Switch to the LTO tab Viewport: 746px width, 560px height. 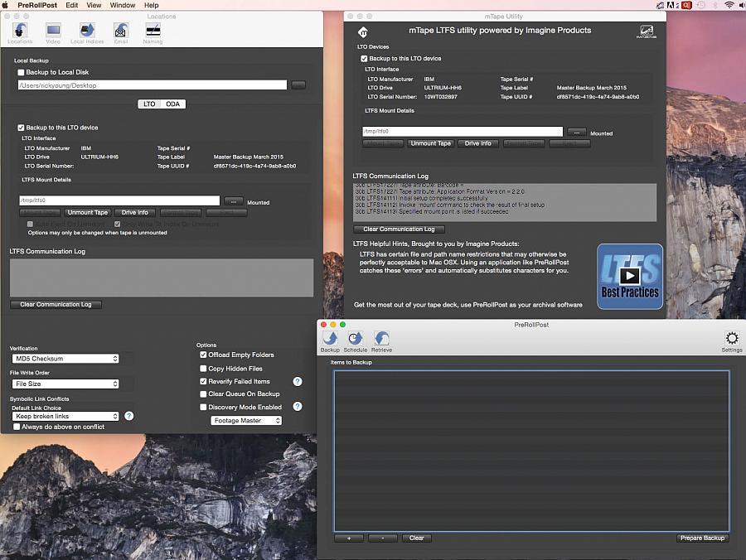click(x=149, y=104)
